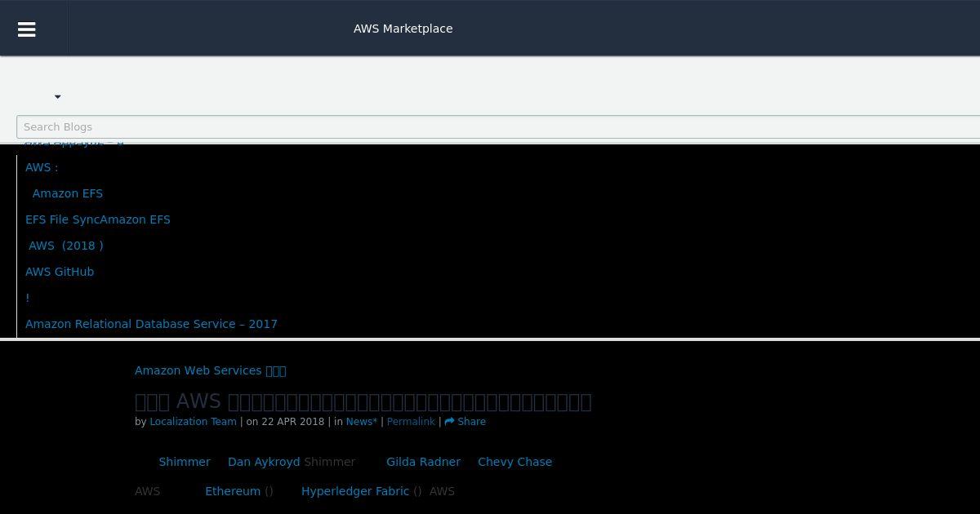Select the '22 APR 2018' date text
This screenshot has height=514, width=980.
point(293,422)
